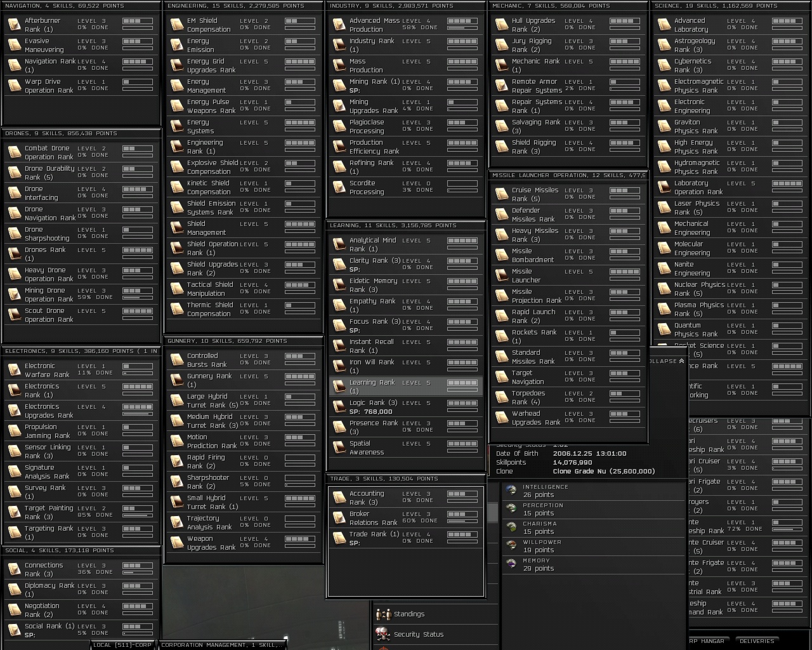Select the Spatial Awareness skill book icon
Image resolution: width=812 pixels, height=650 pixels.
pyautogui.click(x=339, y=448)
